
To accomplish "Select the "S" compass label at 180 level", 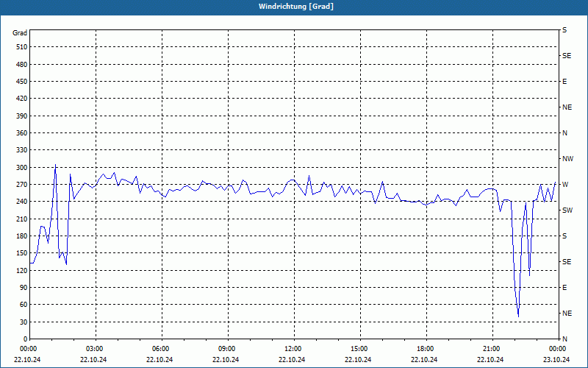I will [564, 236].
